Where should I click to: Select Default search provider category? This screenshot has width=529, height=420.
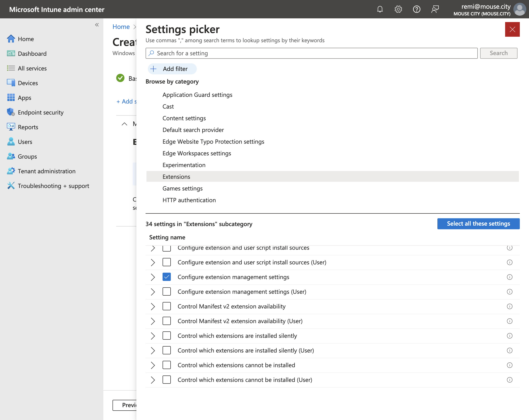(x=193, y=130)
